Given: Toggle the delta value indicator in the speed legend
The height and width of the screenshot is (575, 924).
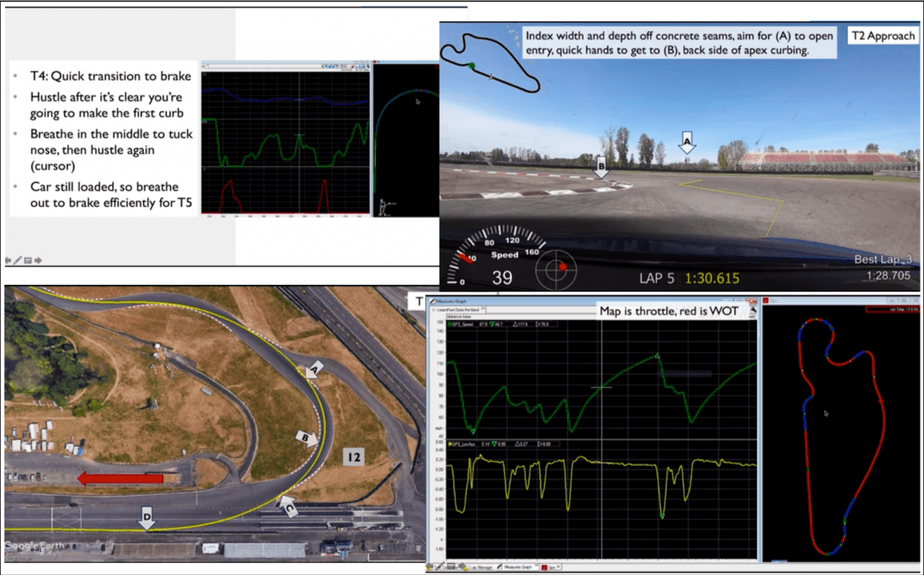Looking at the screenshot, I should [x=514, y=324].
